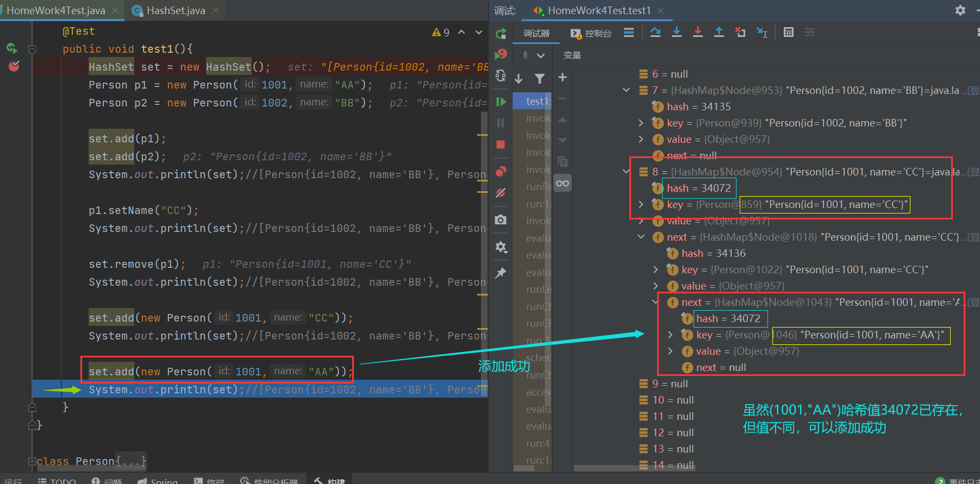Stop debugging with red square icon

(501, 144)
